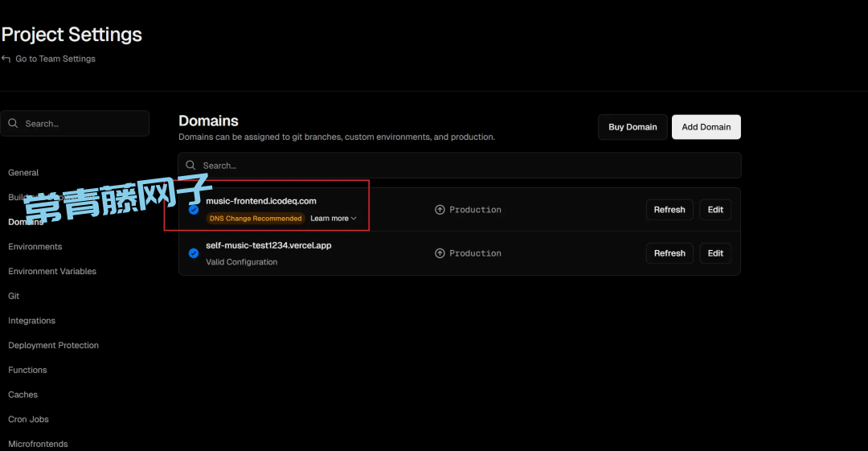Click blue verified badge for music-frontend.icodeq.com

[194, 210]
